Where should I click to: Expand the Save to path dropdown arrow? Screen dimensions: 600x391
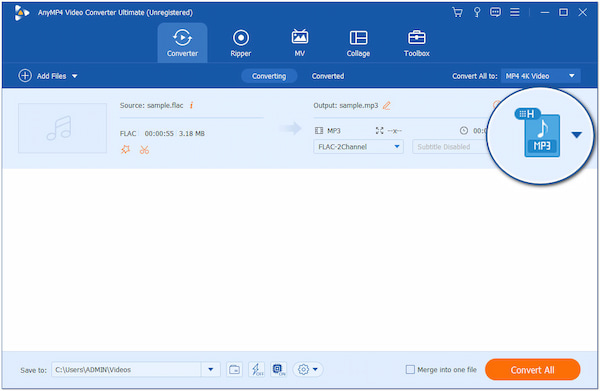point(211,370)
